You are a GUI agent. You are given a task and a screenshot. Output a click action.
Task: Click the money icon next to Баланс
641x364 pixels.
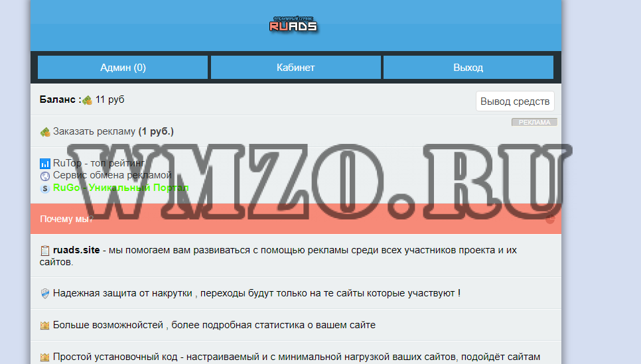pyautogui.click(x=87, y=100)
